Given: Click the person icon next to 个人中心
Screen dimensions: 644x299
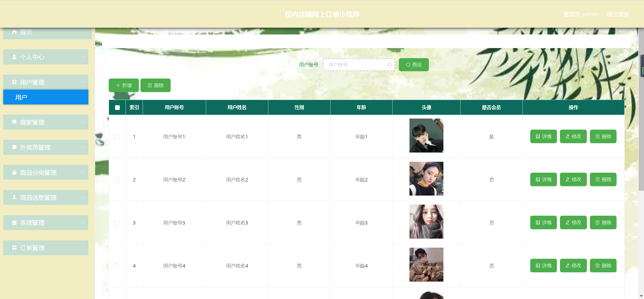Looking at the screenshot, I should click(14, 57).
